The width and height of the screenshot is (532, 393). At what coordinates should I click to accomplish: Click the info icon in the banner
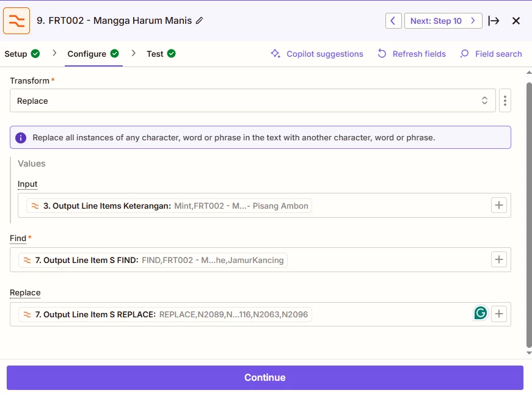click(21, 138)
